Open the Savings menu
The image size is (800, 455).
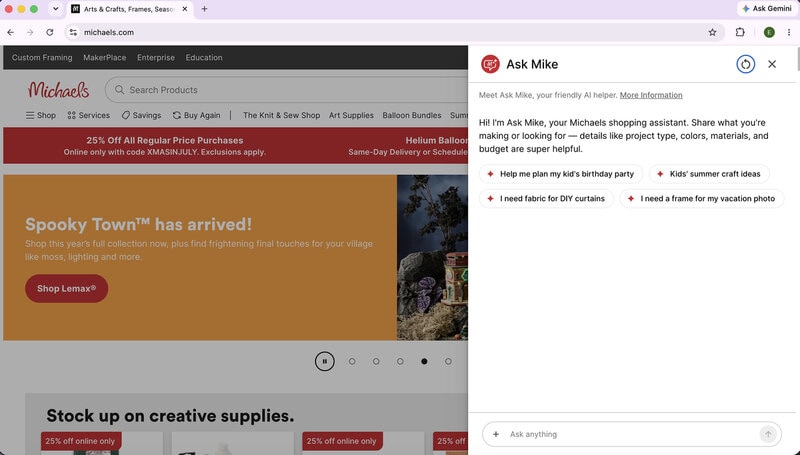[141, 115]
